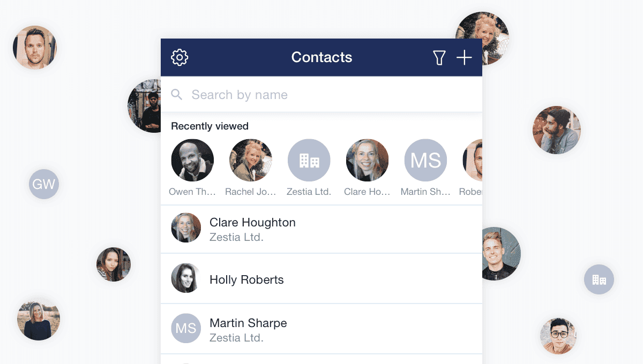
Task: Add a new contact with plus icon
Action: [x=464, y=58]
